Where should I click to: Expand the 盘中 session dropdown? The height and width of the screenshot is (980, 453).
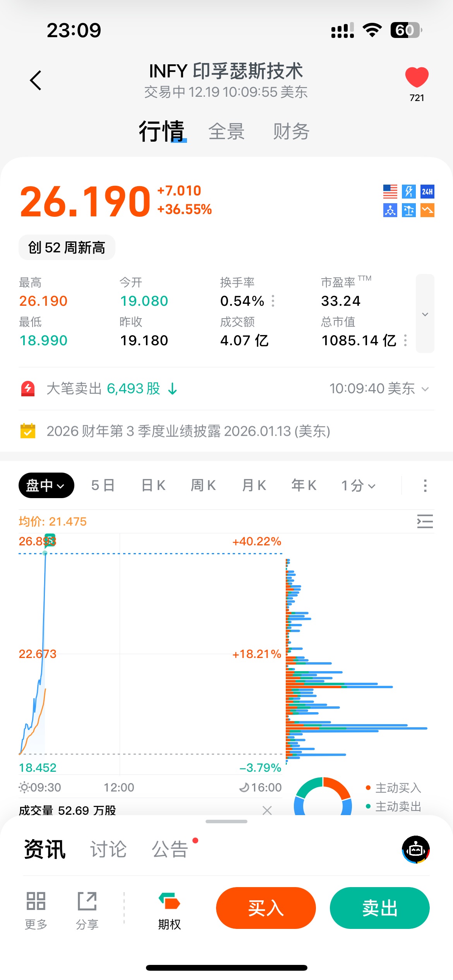click(46, 485)
